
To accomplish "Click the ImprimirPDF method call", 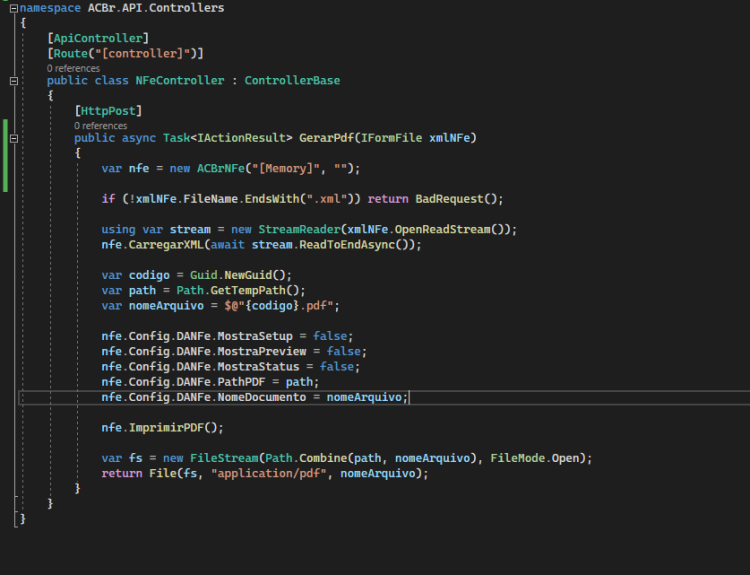I will [x=166, y=428].
